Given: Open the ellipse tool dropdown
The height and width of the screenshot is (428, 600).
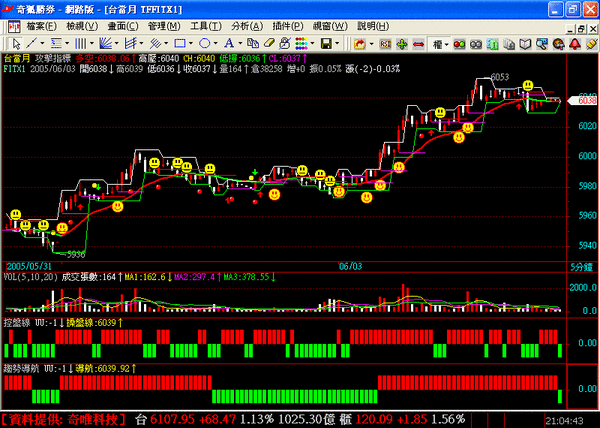Looking at the screenshot, I should 215,44.
